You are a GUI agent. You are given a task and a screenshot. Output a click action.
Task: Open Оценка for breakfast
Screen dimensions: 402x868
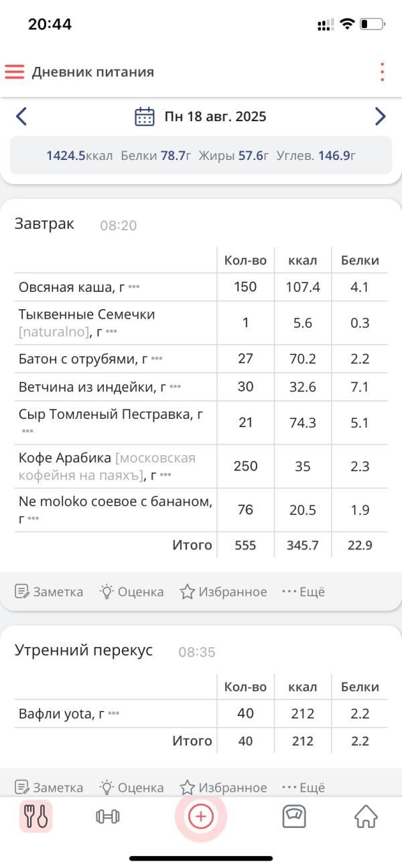[x=131, y=592]
